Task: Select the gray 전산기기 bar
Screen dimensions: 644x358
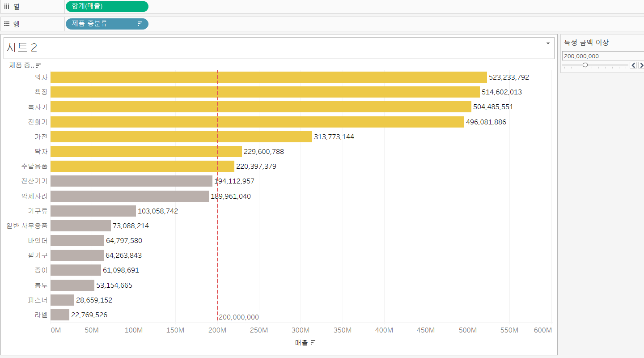Action: (131, 181)
